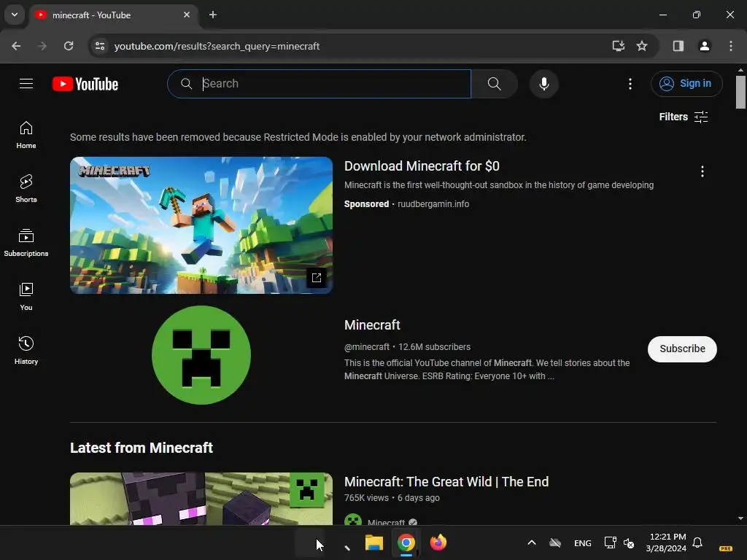The width and height of the screenshot is (747, 560).
Task: Show hidden system tray icons
Action: pos(532,542)
